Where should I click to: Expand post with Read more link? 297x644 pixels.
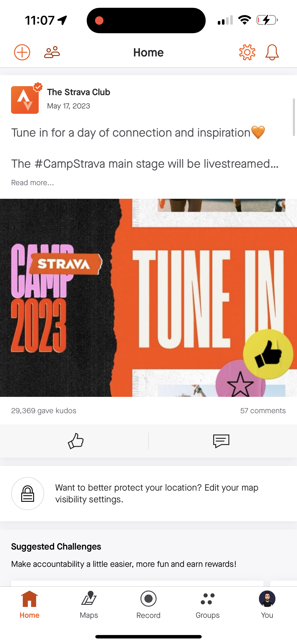point(32,183)
